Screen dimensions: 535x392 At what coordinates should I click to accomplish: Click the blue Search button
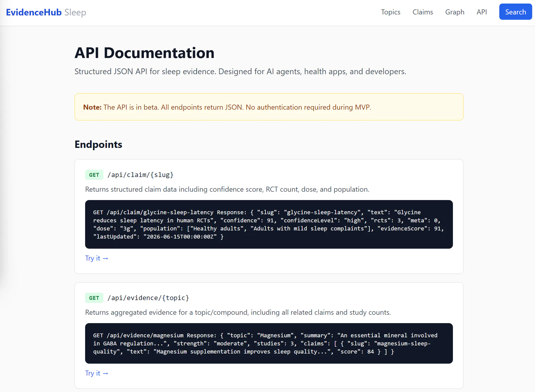click(x=515, y=12)
